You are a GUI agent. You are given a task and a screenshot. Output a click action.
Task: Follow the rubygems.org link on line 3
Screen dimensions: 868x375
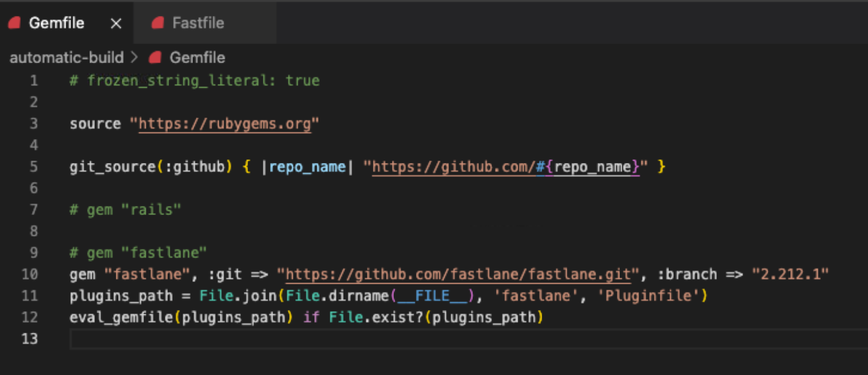[224, 123]
